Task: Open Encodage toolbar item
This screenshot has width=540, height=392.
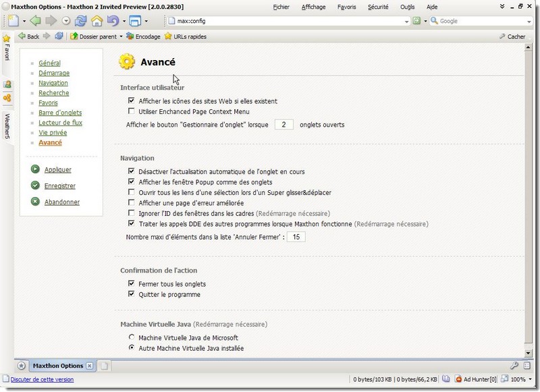Action: click(143, 36)
